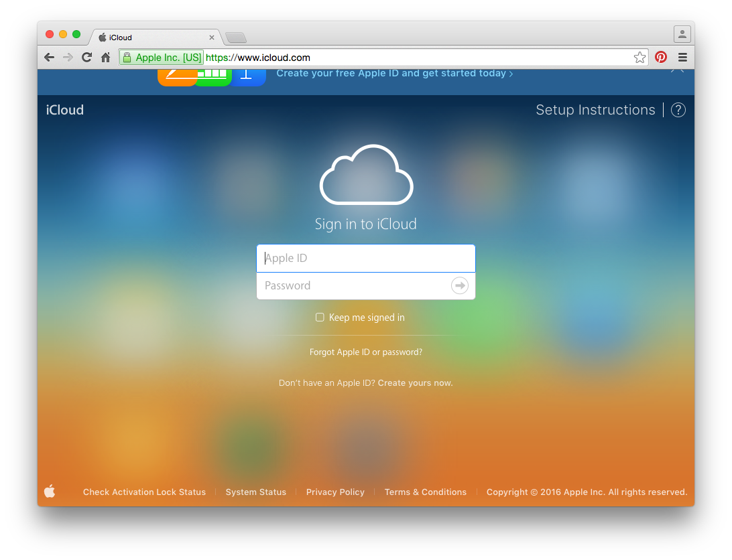Click the green Numbers app icon in banner
This screenshot has height=560, width=732.
(x=213, y=77)
